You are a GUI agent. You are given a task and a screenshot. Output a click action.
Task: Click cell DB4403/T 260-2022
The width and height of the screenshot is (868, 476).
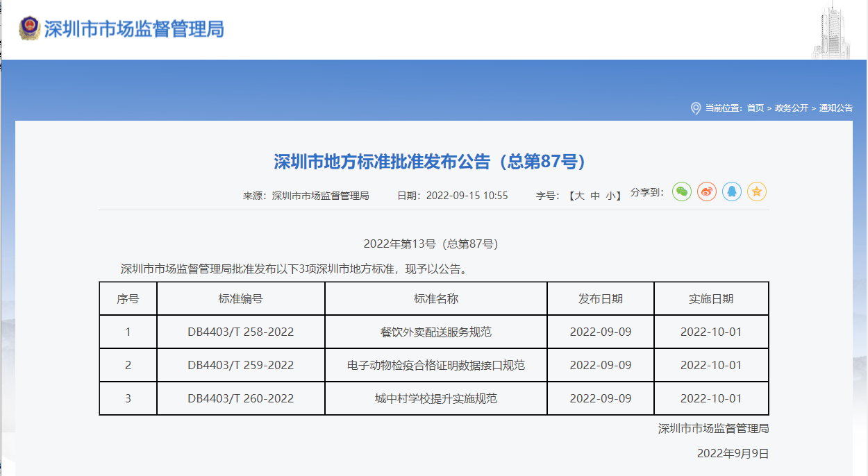(241, 398)
